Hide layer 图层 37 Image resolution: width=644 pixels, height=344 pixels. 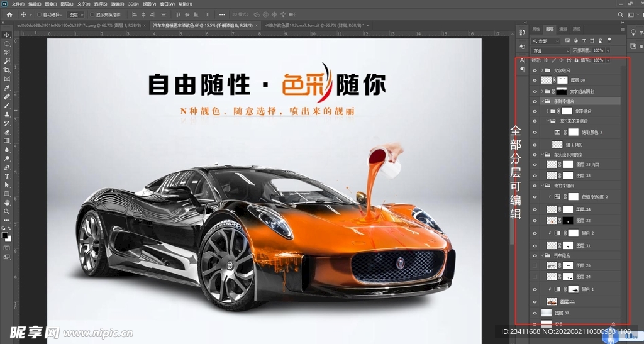[x=535, y=313]
